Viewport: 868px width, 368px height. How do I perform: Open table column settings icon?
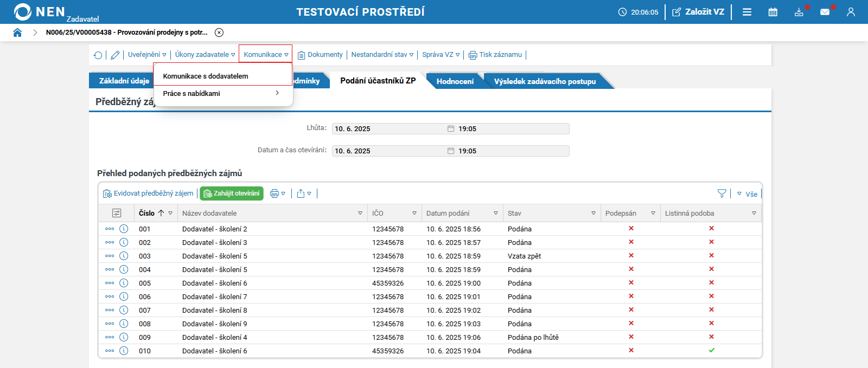117,213
